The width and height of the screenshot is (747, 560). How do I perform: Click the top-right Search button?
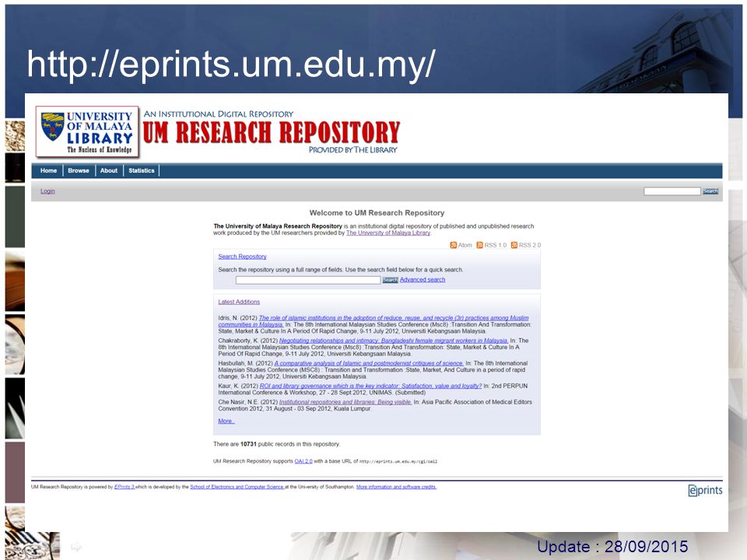pyautogui.click(x=710, y=191)
